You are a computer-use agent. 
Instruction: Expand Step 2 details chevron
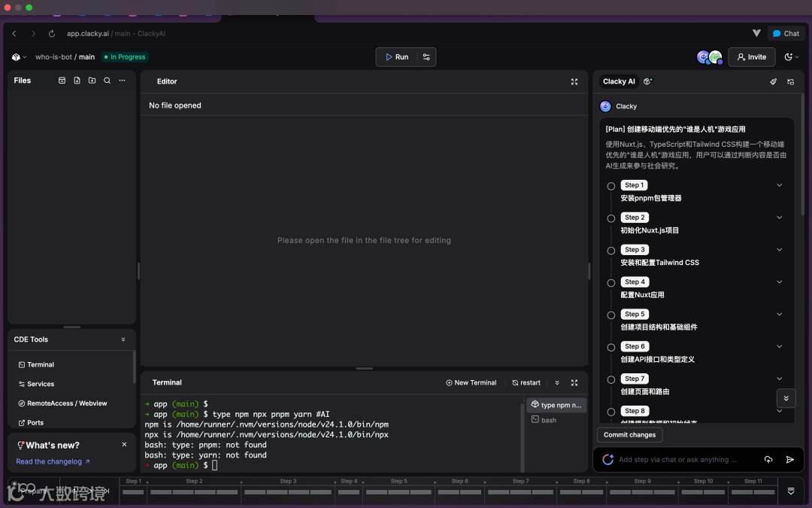[780, 217]
